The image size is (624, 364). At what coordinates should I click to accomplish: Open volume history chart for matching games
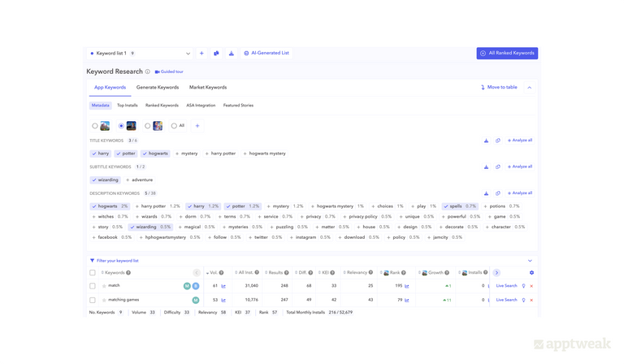tap(223, 301)
